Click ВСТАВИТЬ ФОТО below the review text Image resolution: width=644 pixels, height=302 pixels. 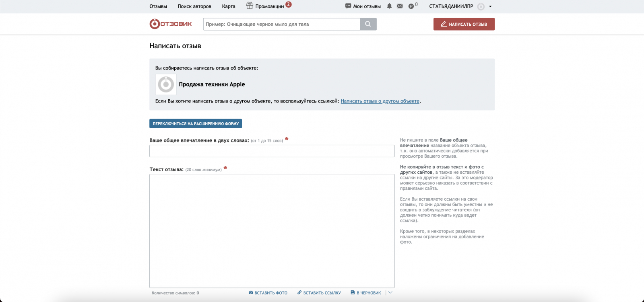pos(268,293)
